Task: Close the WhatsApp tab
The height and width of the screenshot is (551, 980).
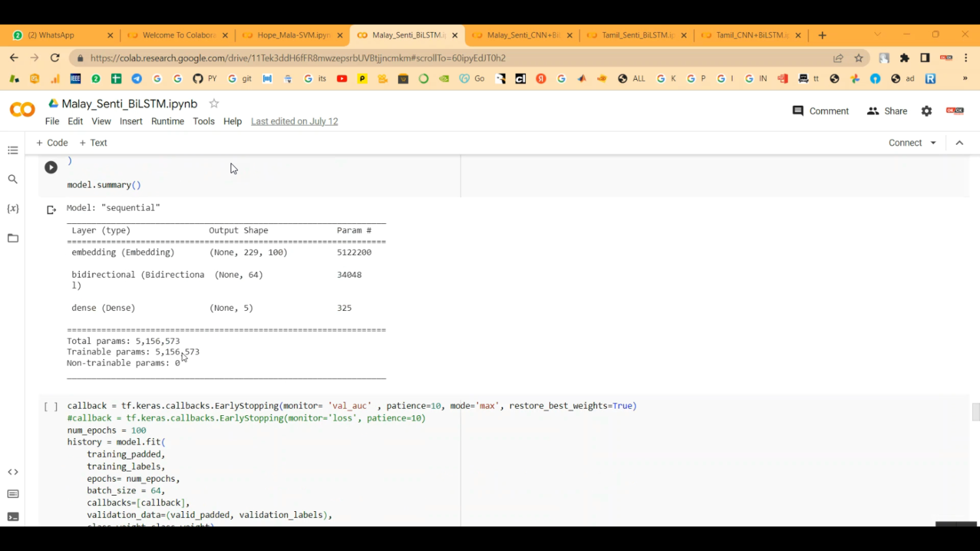Action: [x=110, y=35]
